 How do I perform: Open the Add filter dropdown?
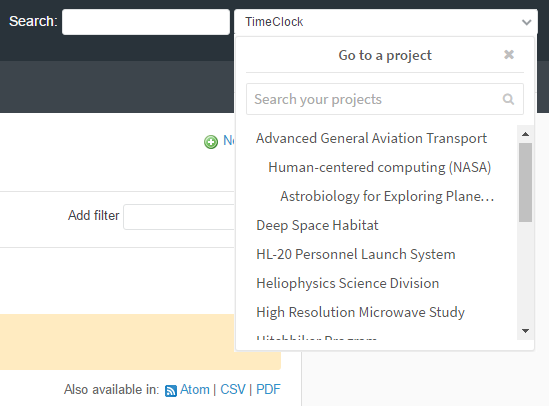179,217
